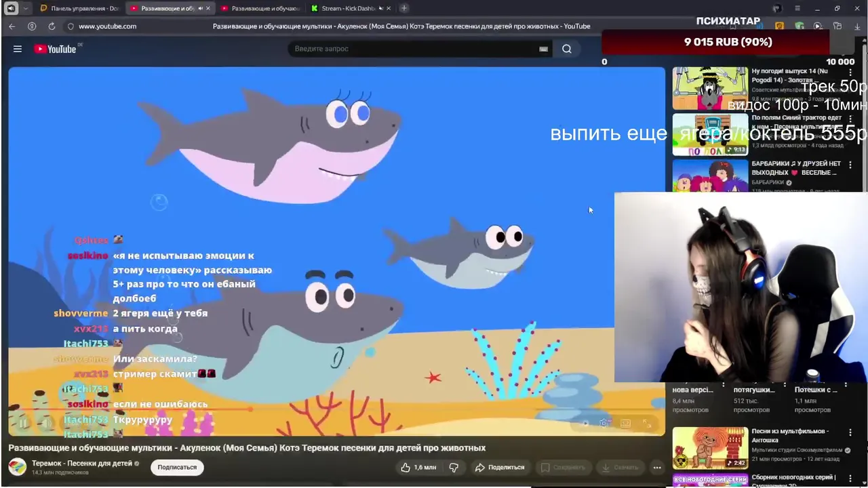This screenshot has width=868, height=488.
Task: Expand dropdown arrow next to speaker icon
Action: (x=25, y=8)
